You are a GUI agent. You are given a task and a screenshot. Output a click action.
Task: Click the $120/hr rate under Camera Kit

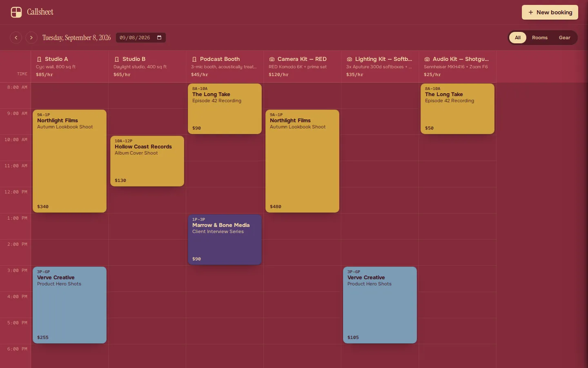click(278, 75)
